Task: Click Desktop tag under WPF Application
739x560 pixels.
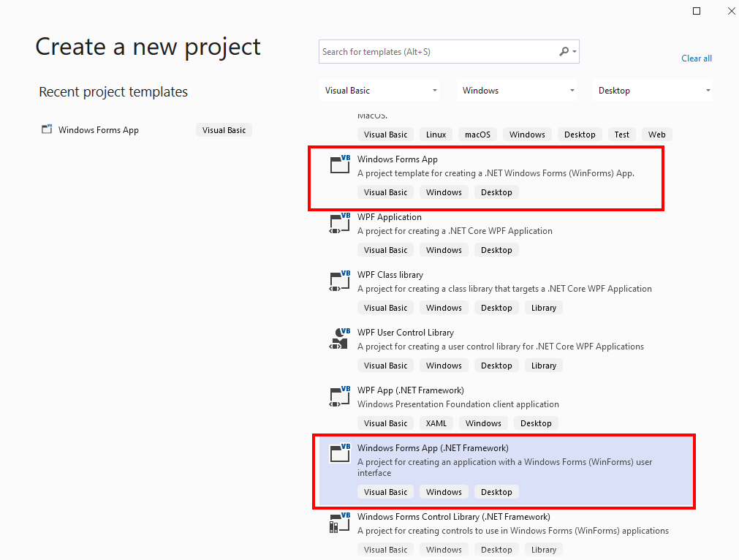Action: pos(496,250)
